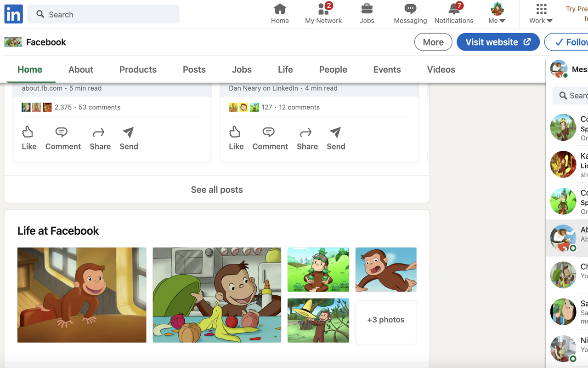Open the More options on Facebook page
588x368 pixels.
click(x=433, y=42)
